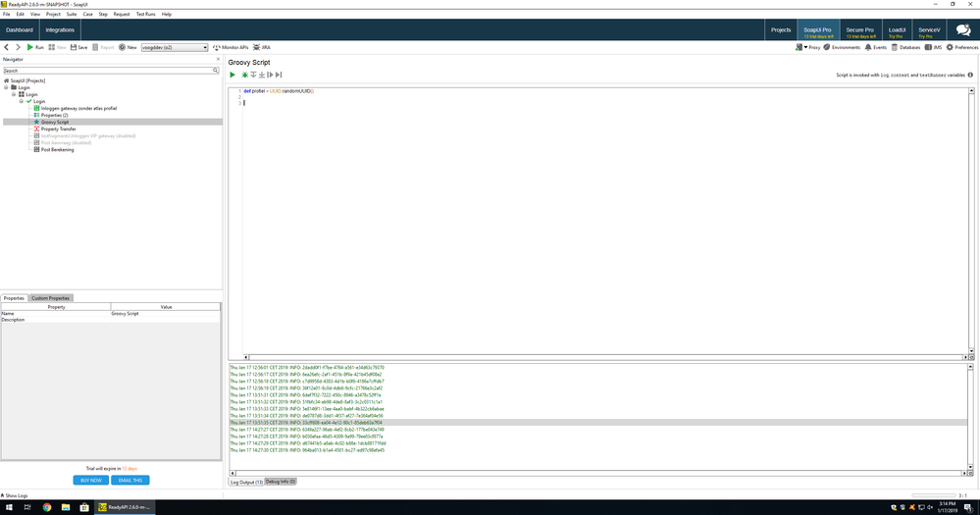Collapse the Login test case tree node

22,101
